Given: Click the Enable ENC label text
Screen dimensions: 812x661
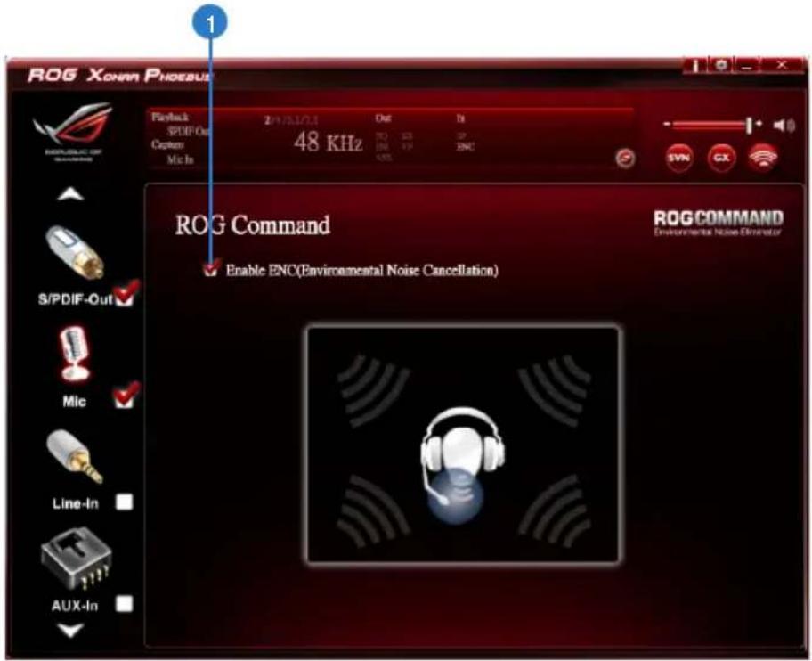Looking at the screenshot, I should point(362,270).
